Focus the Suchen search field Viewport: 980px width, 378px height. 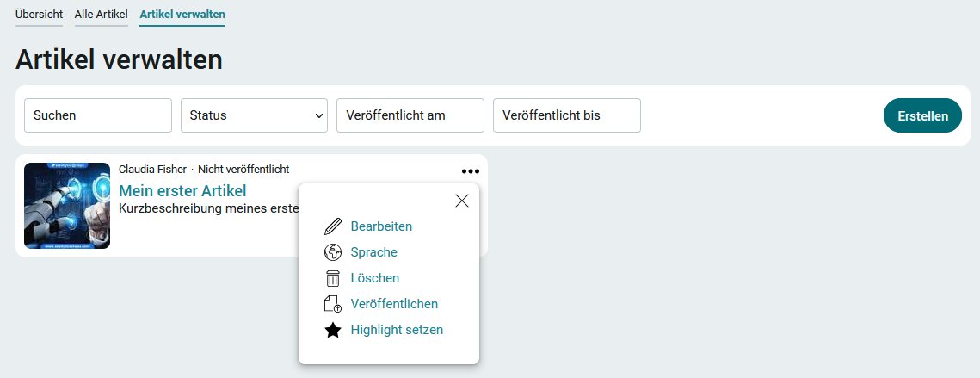tap(98, 115)
